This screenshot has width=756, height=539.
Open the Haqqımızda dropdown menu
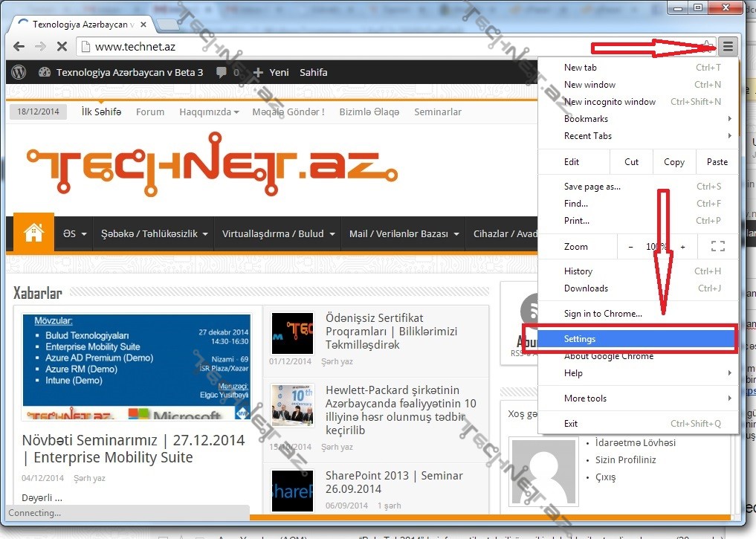209,112
